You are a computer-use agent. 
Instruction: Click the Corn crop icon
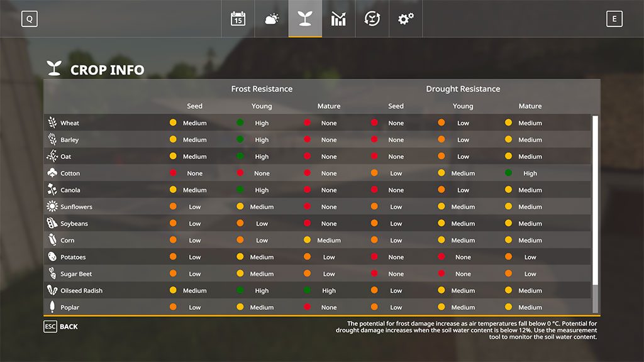(52, 240)
